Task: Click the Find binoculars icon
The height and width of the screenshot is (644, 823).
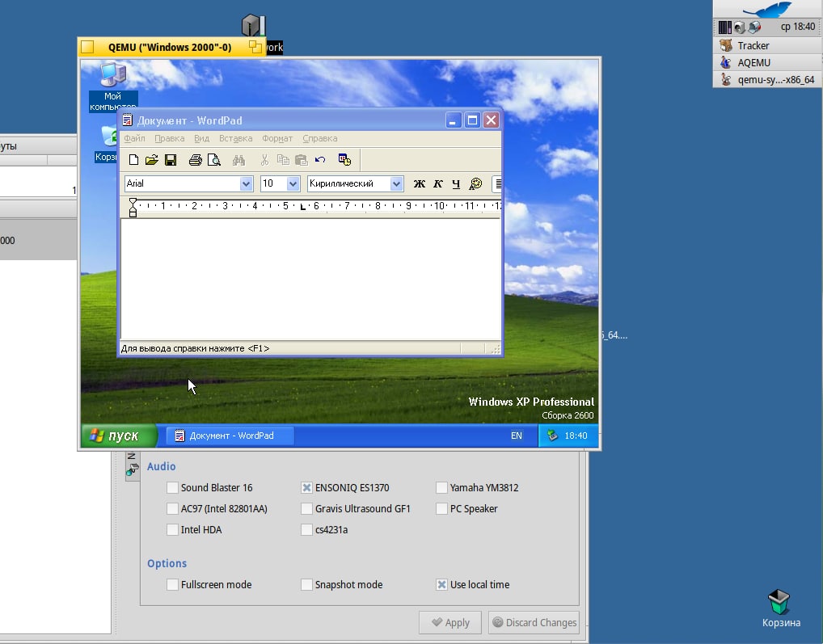Action: coord(238,160)
